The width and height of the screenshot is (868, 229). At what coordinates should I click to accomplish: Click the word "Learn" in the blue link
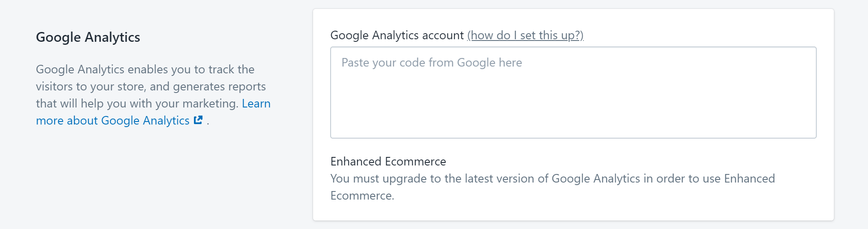click(256, 104)
